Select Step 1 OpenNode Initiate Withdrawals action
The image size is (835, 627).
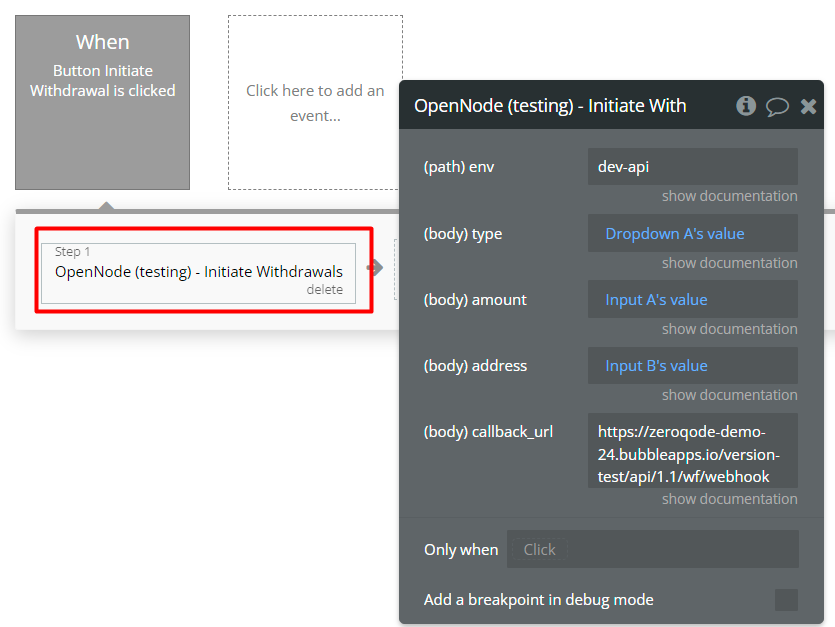[199, 273]
